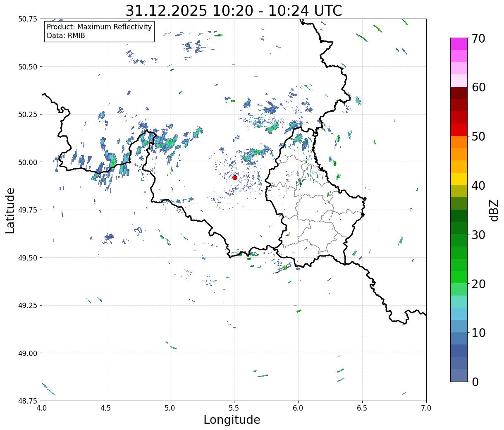Click the red radar location marker
Viewport: 504px width, 430px height.
[x=234, y=177]
